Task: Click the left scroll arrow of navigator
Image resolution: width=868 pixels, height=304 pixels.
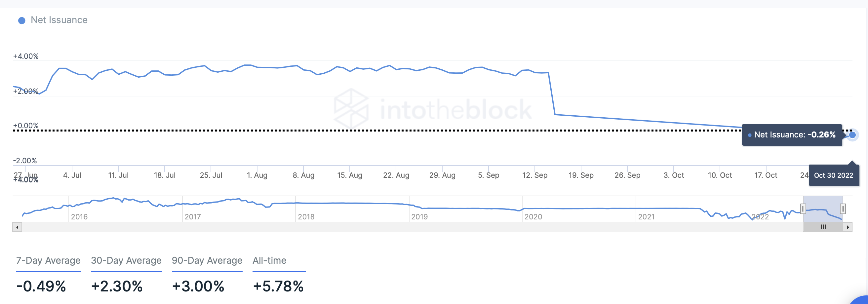Action: point(17,227)
